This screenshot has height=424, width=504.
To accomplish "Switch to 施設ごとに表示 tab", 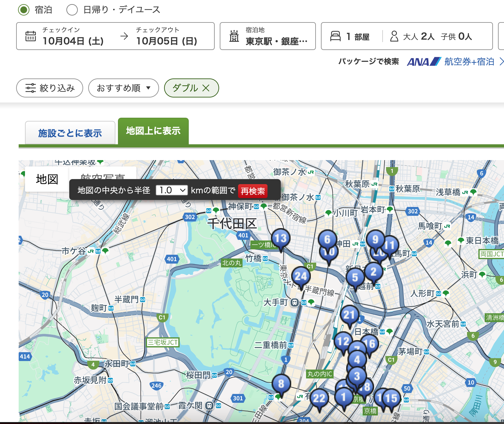I will pos(70,133).
